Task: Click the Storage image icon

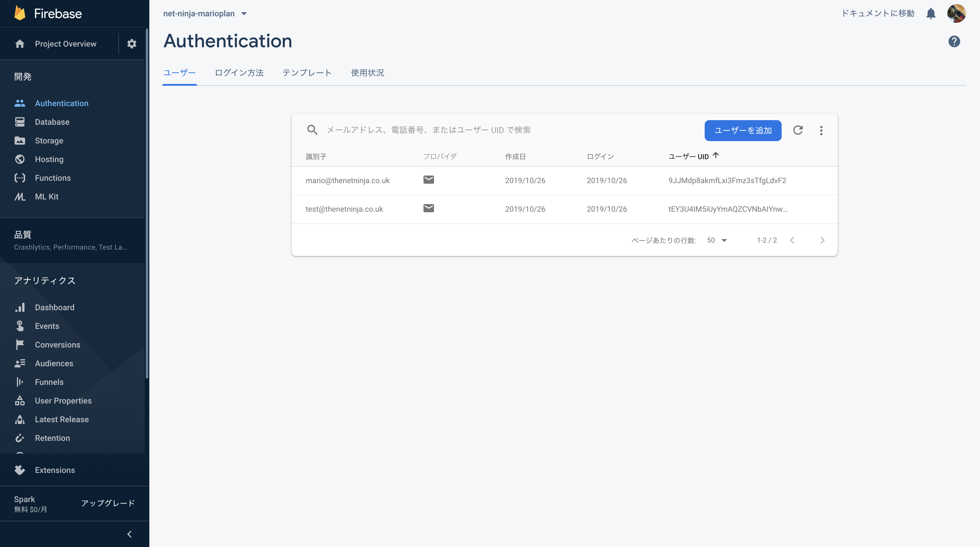Action: coord(20,140)
